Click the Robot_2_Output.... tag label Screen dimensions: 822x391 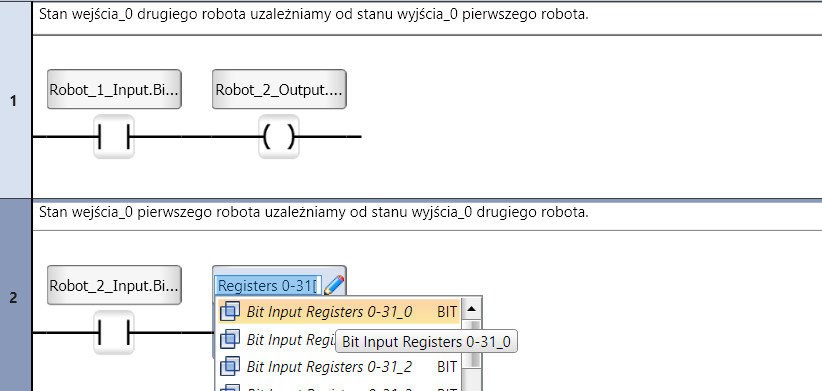pyautogui.click(x=279, y=89)
